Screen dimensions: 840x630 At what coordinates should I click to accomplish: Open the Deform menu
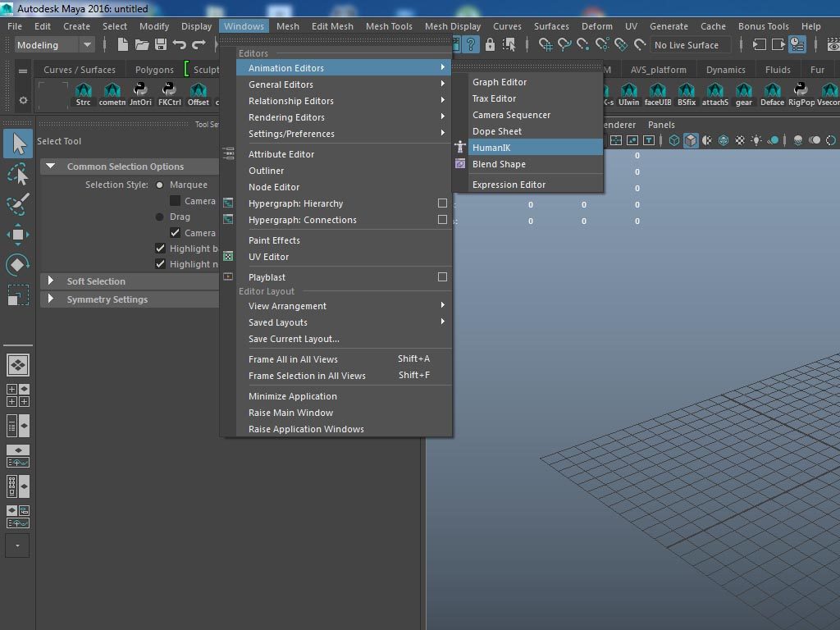pyautogui.click(x=597, y=26)
